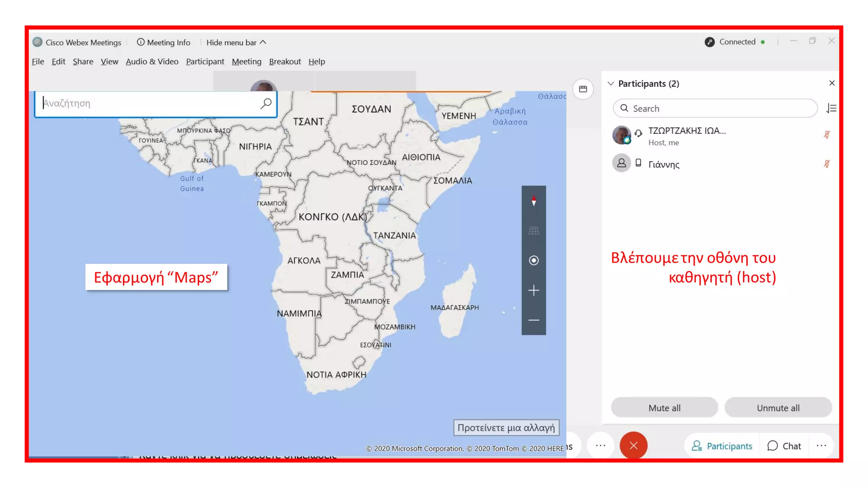Open more panel options ellipsis
This screenshot has height=488, width=868.
(821, 446)
